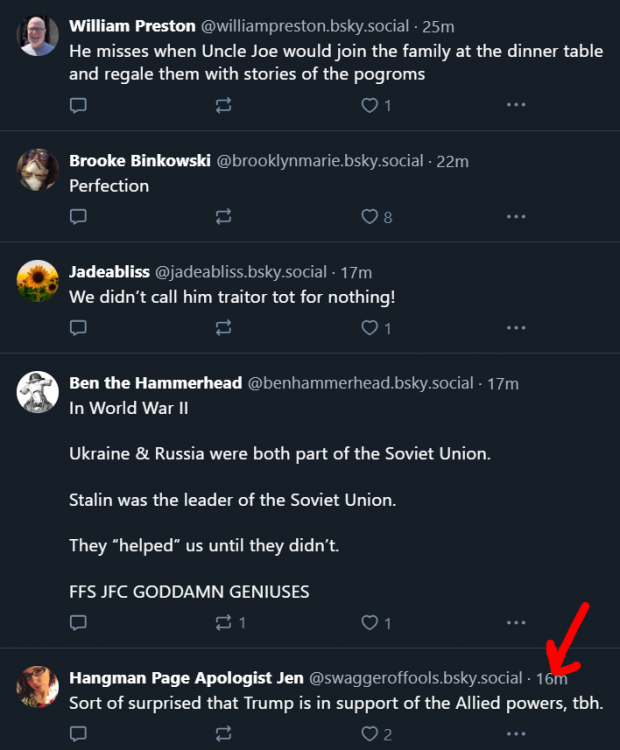Reply to Jadeabliss's post
Image resolution: width=620 pixels, height=750 pixels.
[x=78, y=327]
